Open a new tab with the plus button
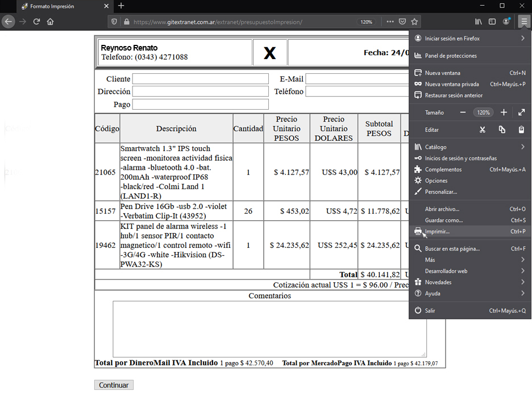Viewport: 532px width, 400px height. coord(122,7)
